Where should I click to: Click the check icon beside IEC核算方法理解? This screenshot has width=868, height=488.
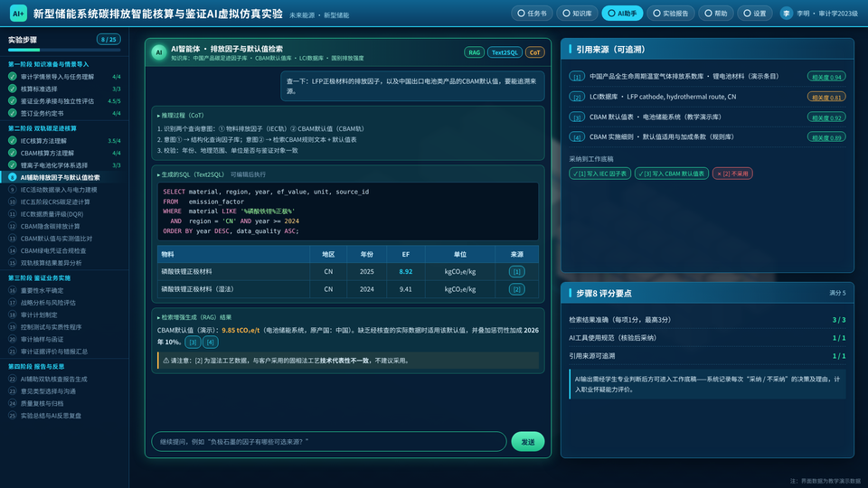12,141
